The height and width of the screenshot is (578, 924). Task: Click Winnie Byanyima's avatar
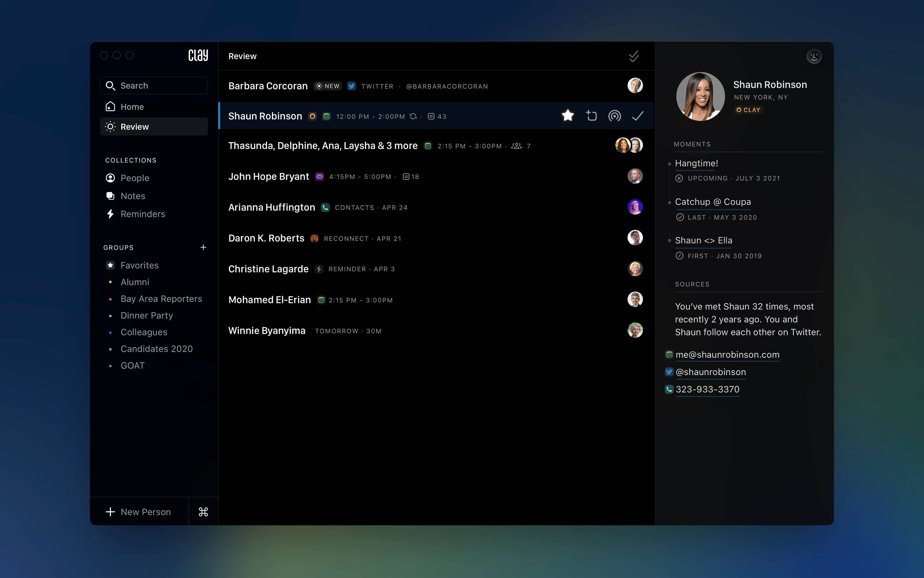[635, 330]
